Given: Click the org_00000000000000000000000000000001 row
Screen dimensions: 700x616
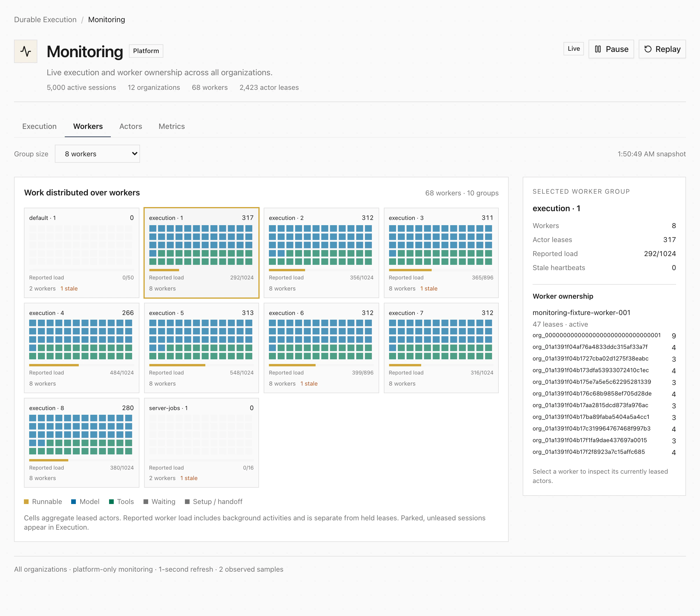Looking at the screenshot, I should [604, 336].
